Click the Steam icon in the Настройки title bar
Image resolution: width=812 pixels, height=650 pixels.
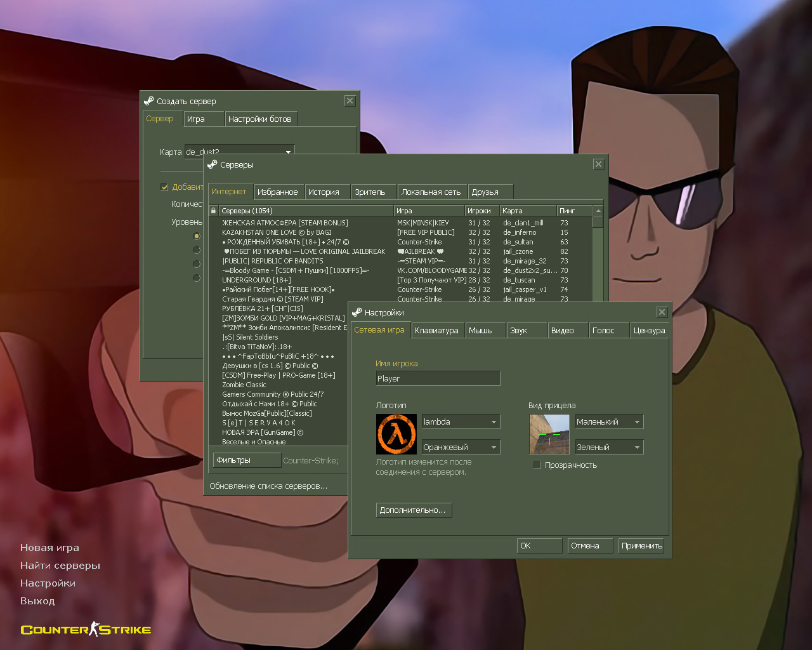(357, 312)
